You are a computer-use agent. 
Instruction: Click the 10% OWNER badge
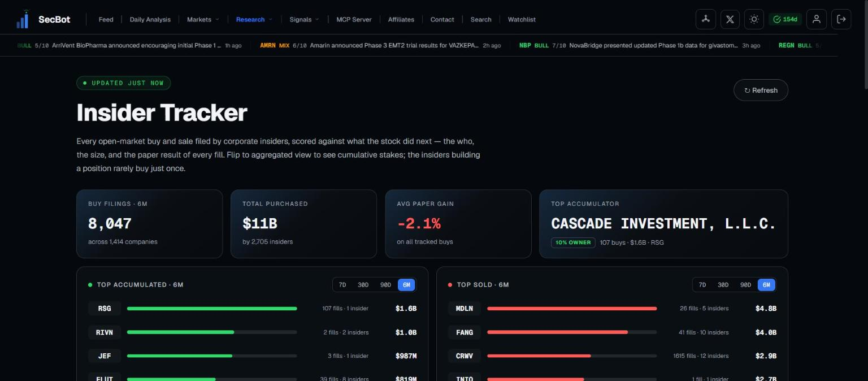pyautogui.click(x=573, y=243)
